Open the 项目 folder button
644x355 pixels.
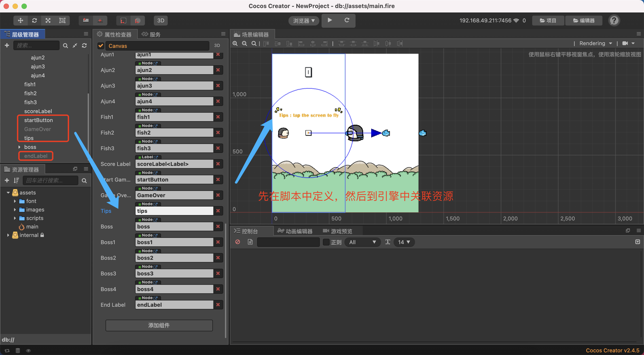point(548,21)
